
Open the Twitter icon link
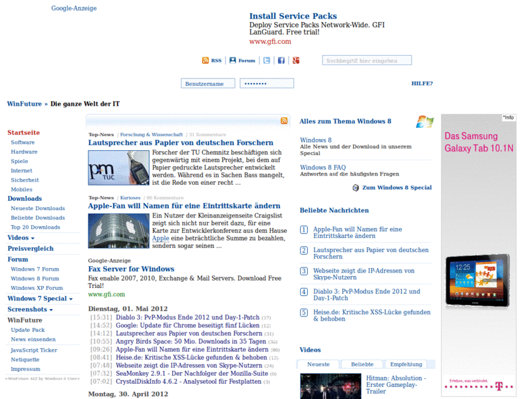click(x=267, y=61)
